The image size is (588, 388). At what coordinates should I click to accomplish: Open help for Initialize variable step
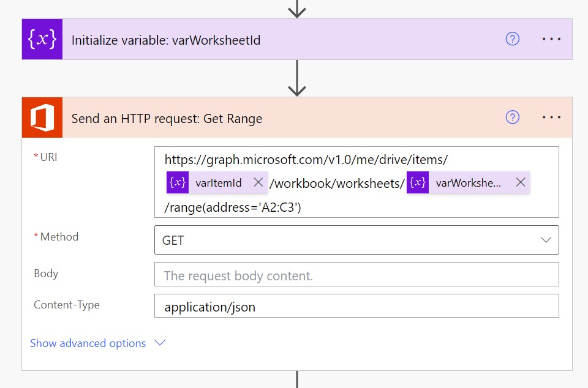coord(512,39)
